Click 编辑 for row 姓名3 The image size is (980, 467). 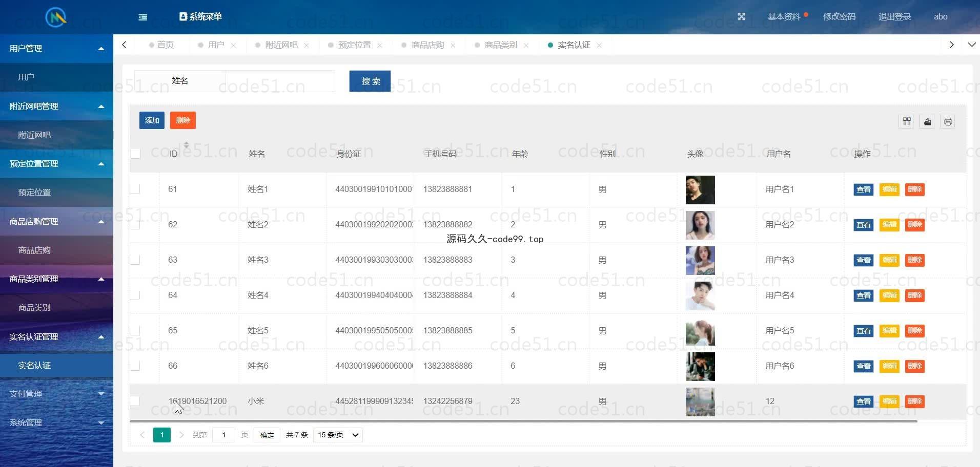pyautogui.click(x=889, y=260)
